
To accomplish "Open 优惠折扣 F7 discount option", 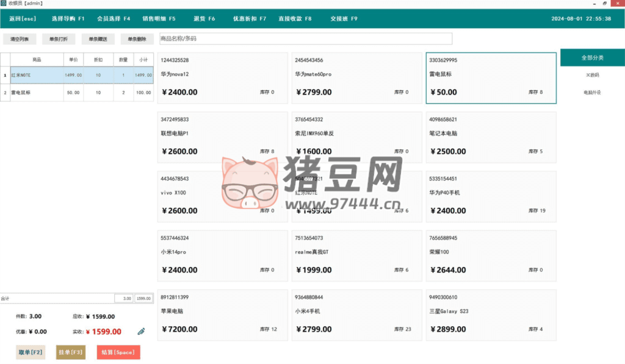I will point(250,19).
